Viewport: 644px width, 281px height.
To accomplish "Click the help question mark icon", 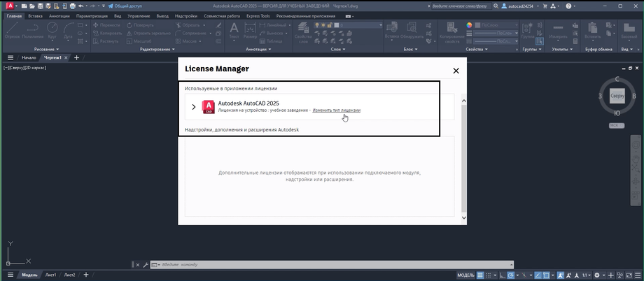I will [568, 6].
